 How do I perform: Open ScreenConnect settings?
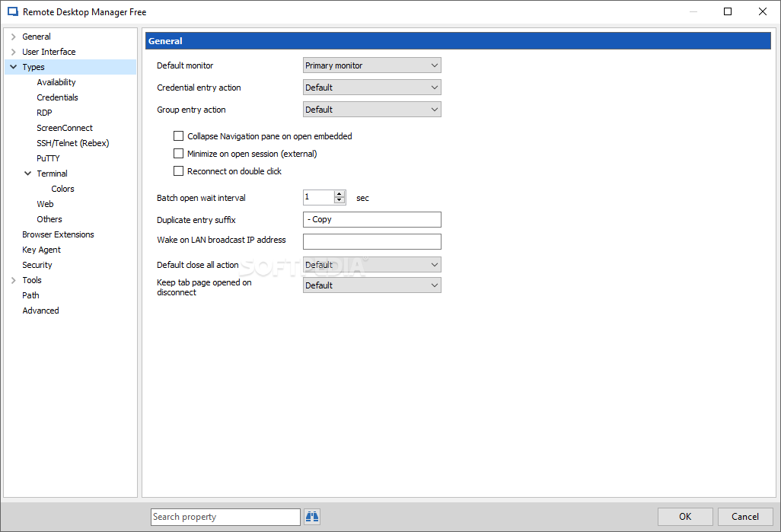pos(65,128)
